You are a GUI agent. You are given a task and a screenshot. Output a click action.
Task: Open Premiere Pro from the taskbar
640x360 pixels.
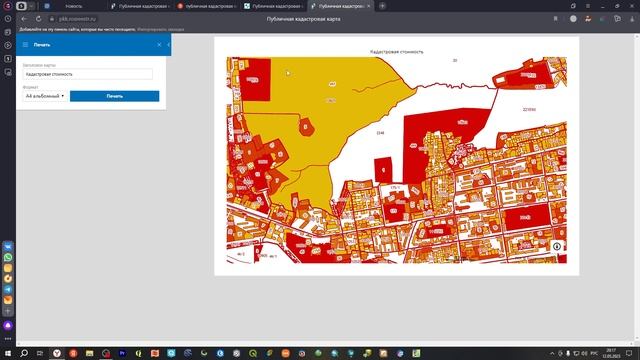pyautogui.click(x=122, y=353)
